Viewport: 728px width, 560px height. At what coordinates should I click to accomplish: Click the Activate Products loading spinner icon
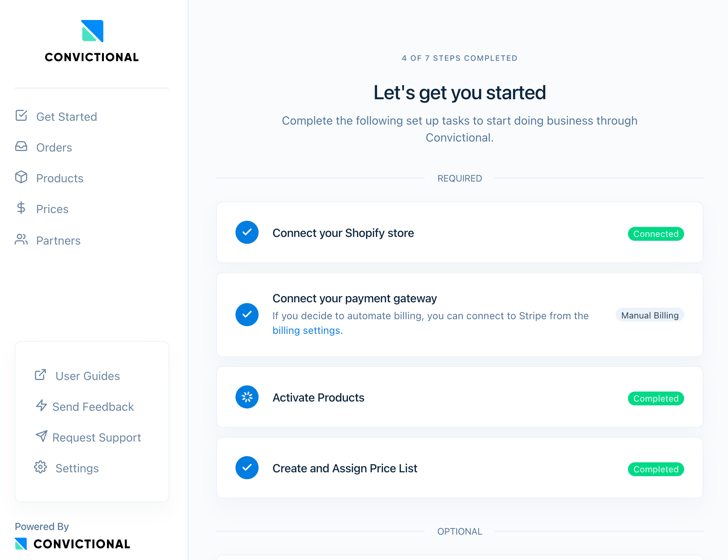247,397
